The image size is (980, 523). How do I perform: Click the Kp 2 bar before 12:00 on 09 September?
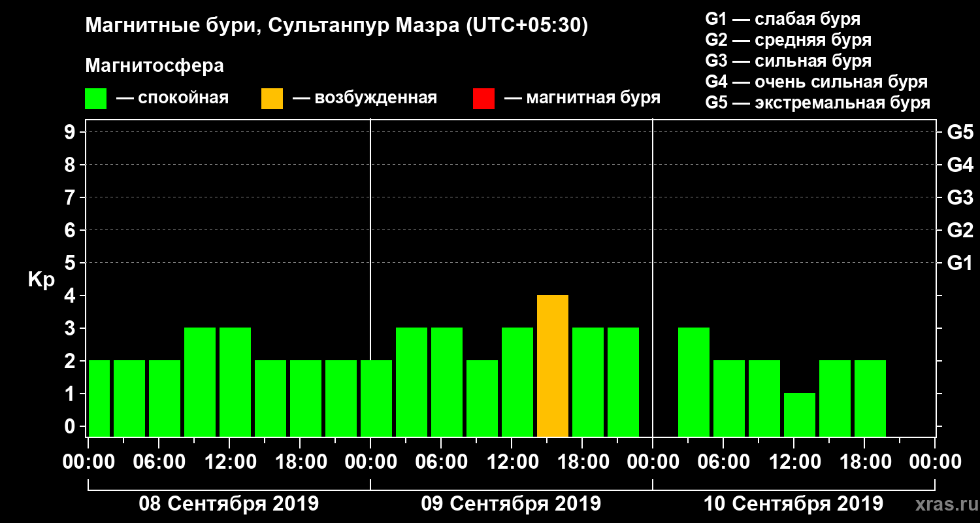pyautogui.click(x=482, y=399)
